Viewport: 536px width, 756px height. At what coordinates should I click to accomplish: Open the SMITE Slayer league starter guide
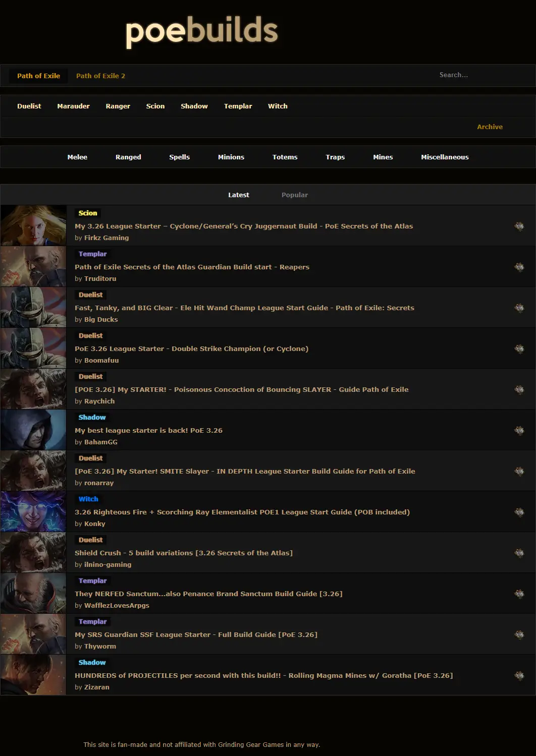point(245,471)
